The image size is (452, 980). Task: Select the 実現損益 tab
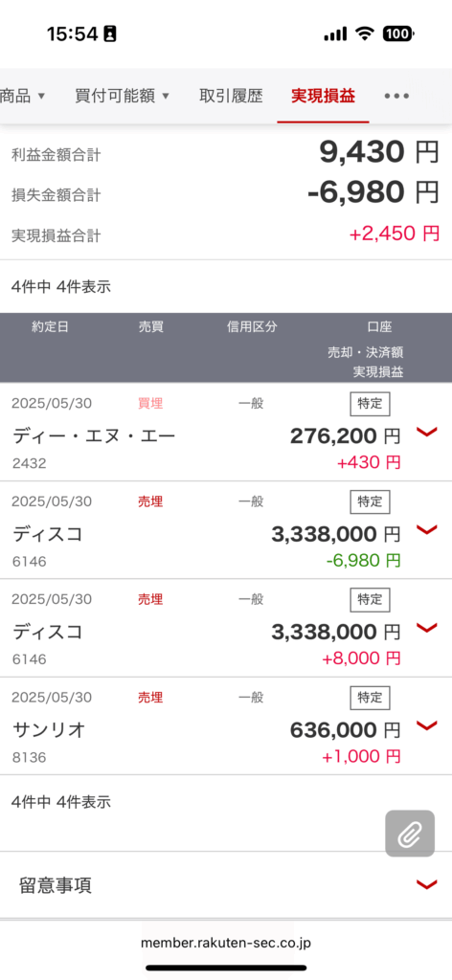324,97
